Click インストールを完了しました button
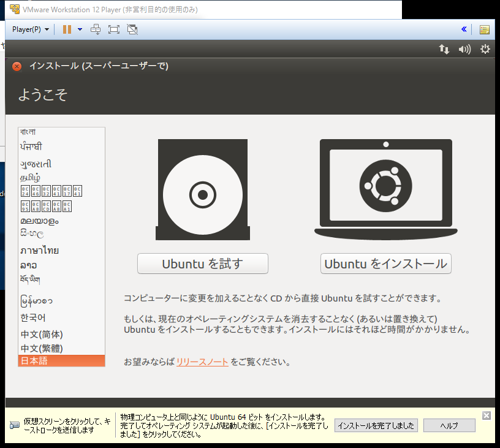This screenshot has height=448, width=500. (376, 425)
